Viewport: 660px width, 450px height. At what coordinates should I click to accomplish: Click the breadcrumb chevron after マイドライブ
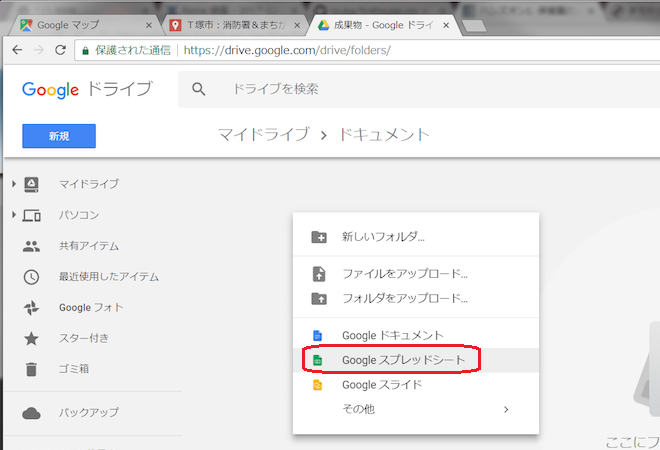323,136
